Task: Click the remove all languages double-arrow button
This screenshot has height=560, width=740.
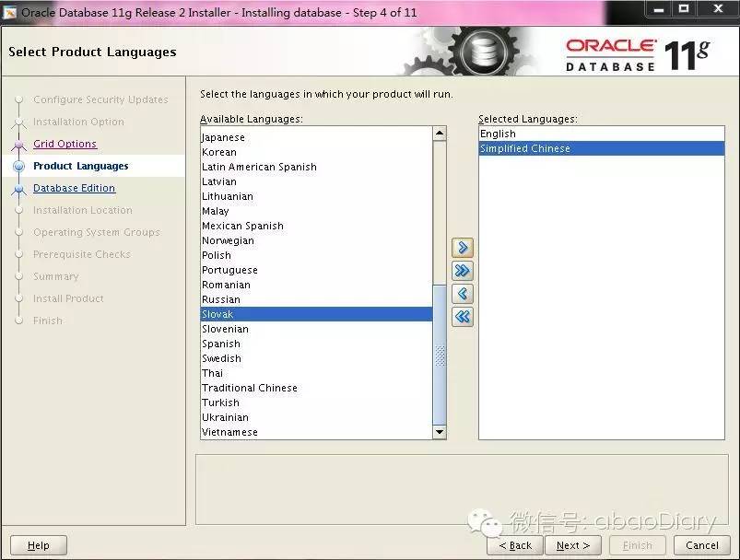Action: [463, 317]
